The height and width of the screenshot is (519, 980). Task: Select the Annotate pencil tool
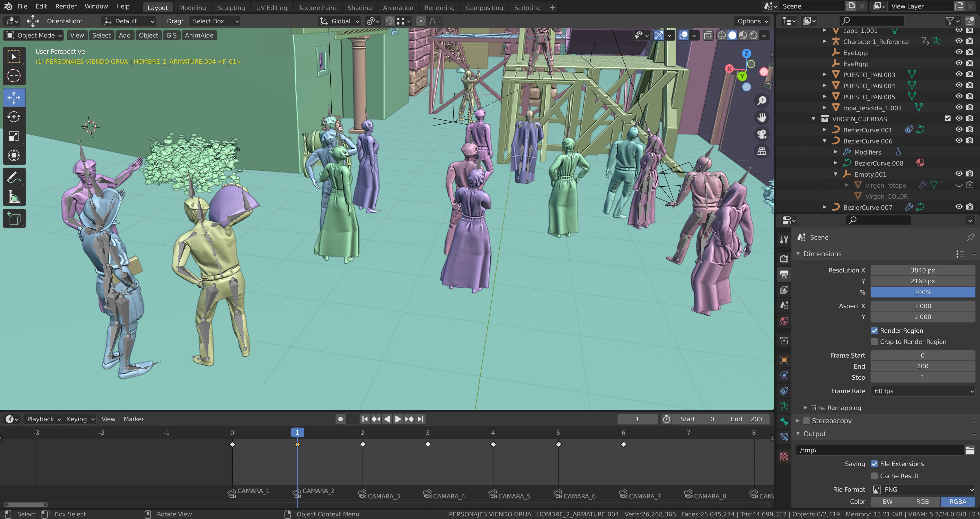[x=14, y=177]
